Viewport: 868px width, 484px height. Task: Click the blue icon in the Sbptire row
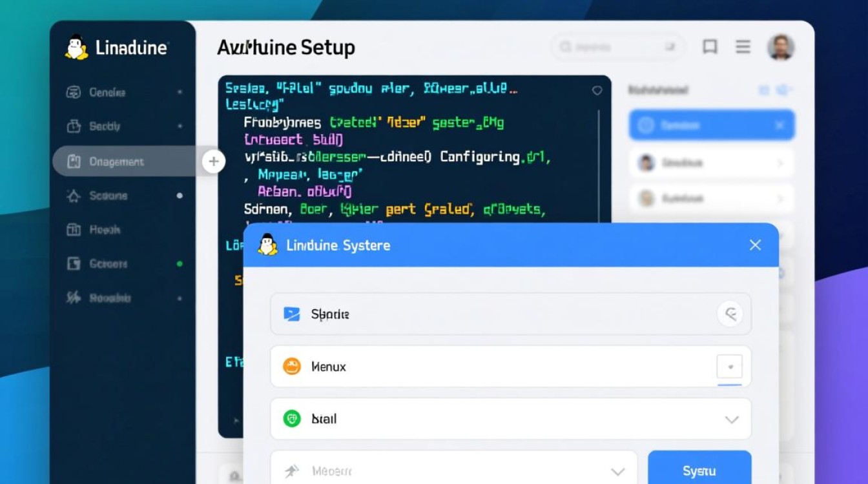[292, 314]
